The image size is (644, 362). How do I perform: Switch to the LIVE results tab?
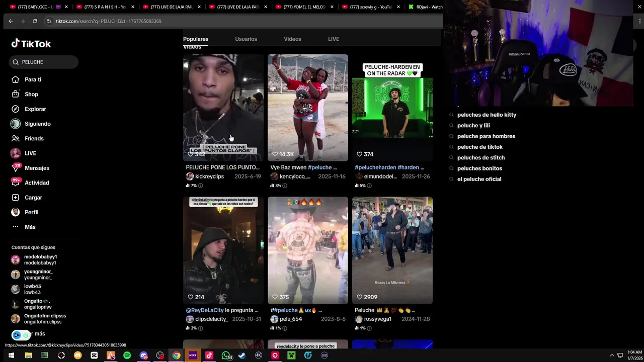point(334,39)
